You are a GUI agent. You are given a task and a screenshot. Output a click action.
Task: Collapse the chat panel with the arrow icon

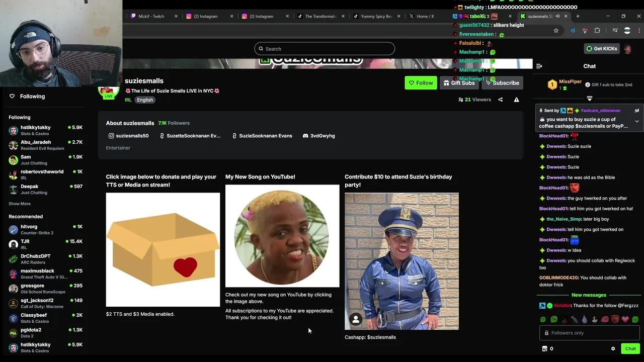tap(539, 66)
